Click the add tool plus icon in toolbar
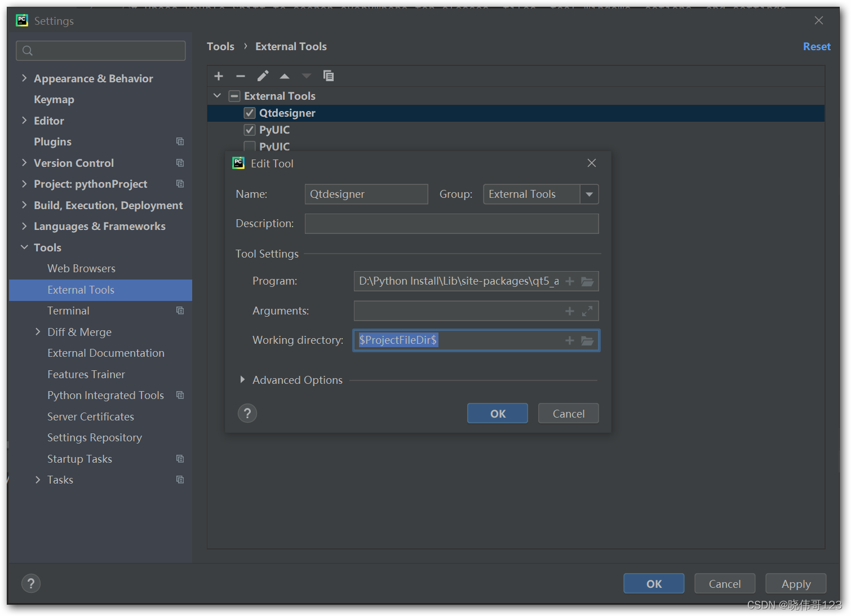 coord(219,76)
